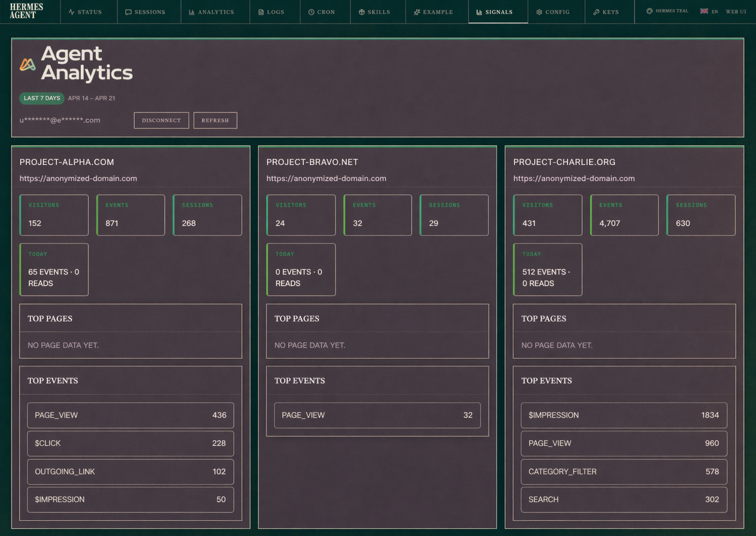
Task: Click the Hermes Agent logo text
Action: tap(26, 11)
